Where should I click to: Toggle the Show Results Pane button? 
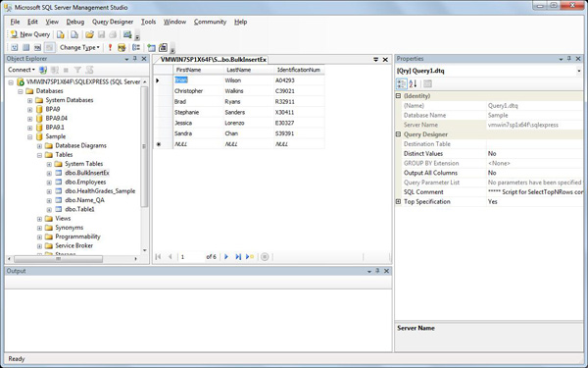50,48
